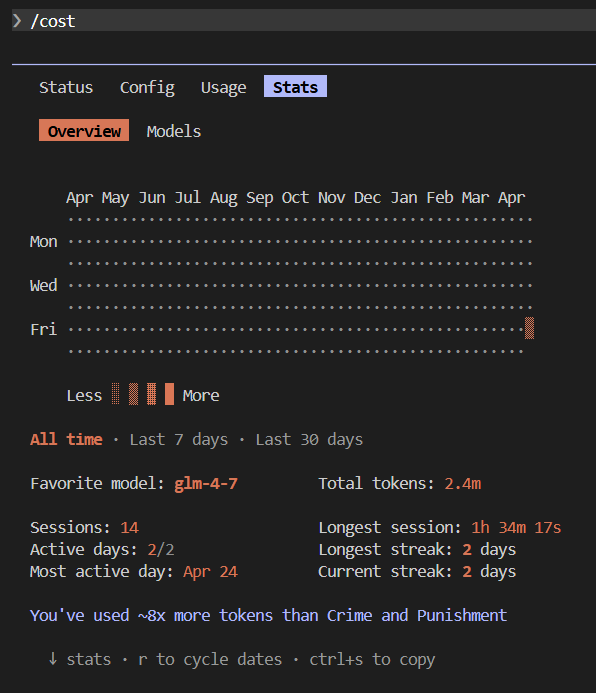Screen dimensions: 596x693
Task: Choose the Last 30 days range
Action: (309, 439)
